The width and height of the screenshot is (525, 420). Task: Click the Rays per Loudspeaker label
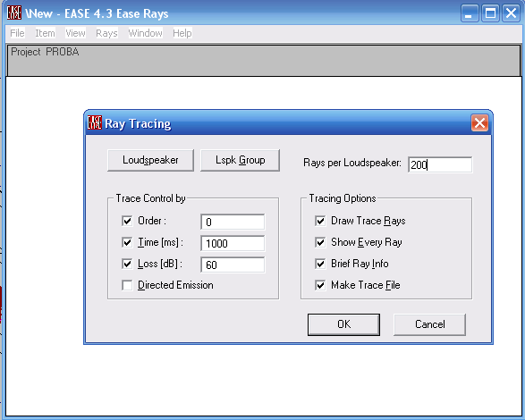(352, 163)
